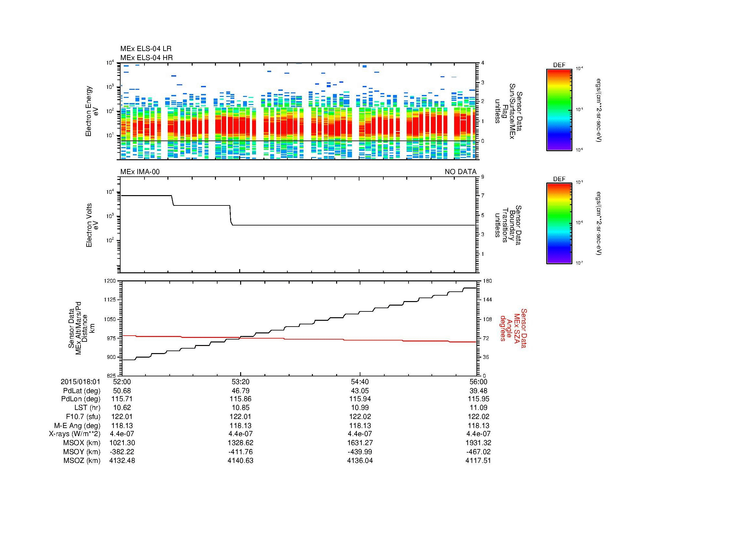Screen dimensions: 756x534
Task: Click the top 'ergs/(cm**2-sr-sec-eV)' unit label
Action: [599, 110]
